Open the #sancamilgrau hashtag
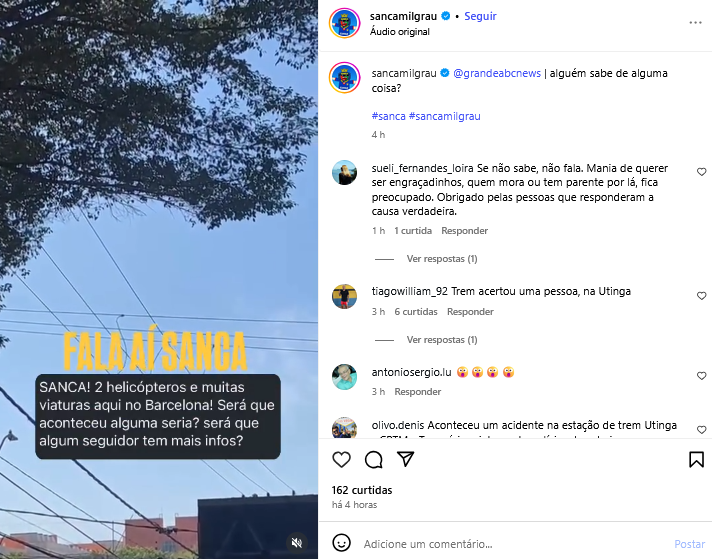The image size is (712, 559). [445, 116]
